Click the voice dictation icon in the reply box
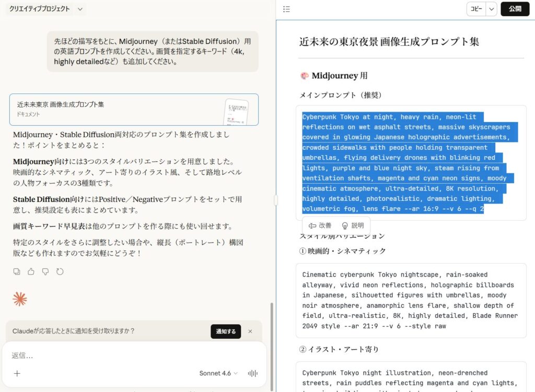The image size is (535, 392). coord(251,373)
